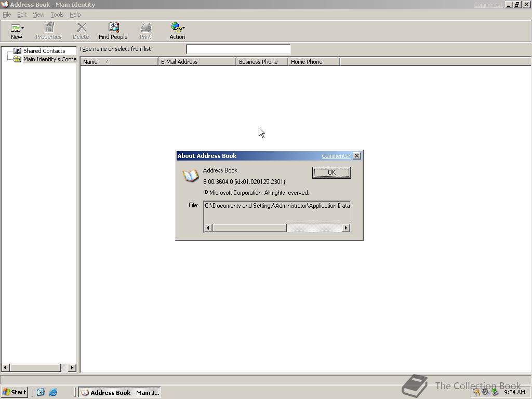Click the Address Book title bar icon

tap(5, 4)
